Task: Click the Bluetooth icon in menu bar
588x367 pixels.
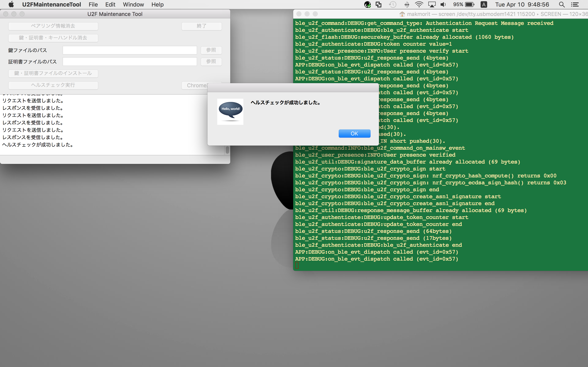Action: 406,4
